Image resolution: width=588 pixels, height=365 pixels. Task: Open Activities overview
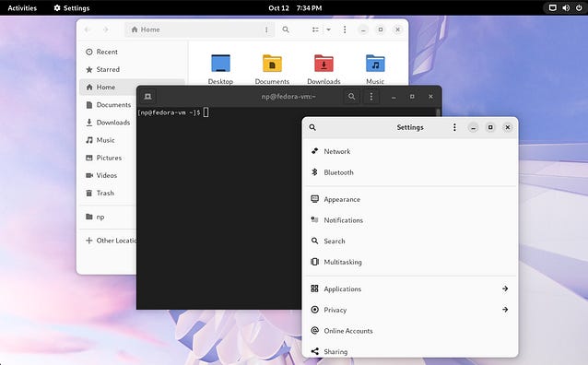tap(22, 8)
